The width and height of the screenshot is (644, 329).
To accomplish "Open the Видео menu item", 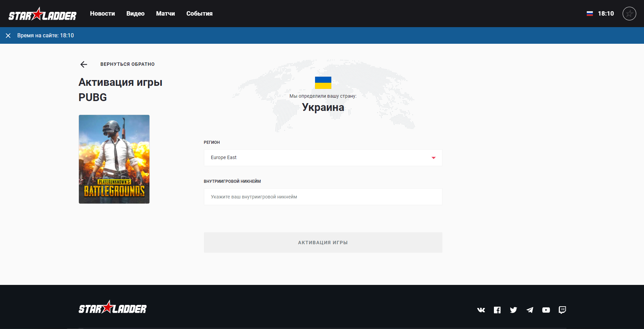I will (x=136, y=14).
